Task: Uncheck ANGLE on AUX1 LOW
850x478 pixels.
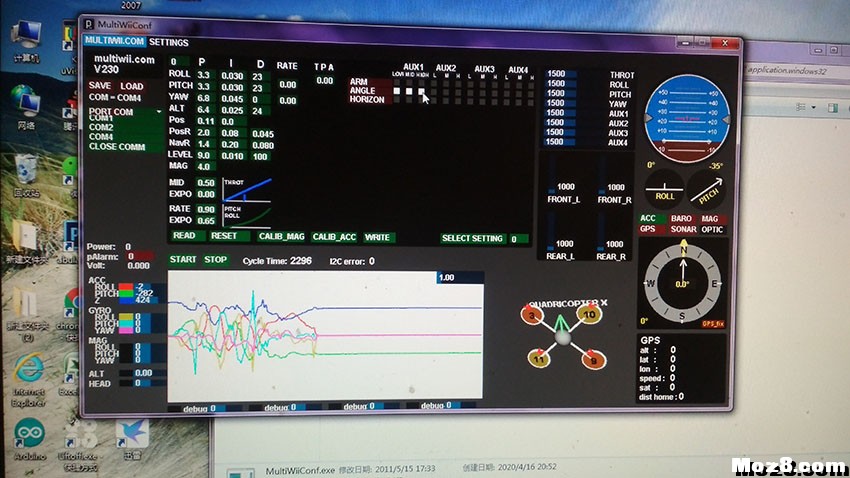Action: (x=397, y=91)
